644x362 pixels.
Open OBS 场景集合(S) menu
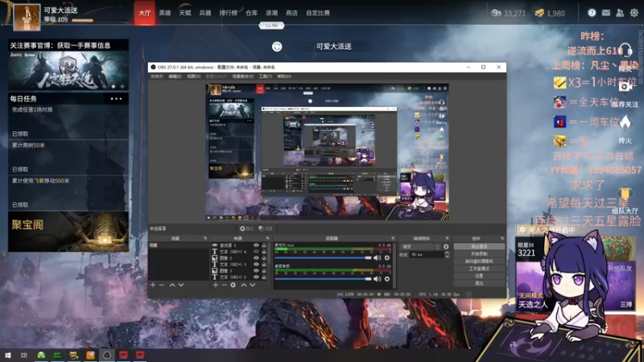pos(243,76)
